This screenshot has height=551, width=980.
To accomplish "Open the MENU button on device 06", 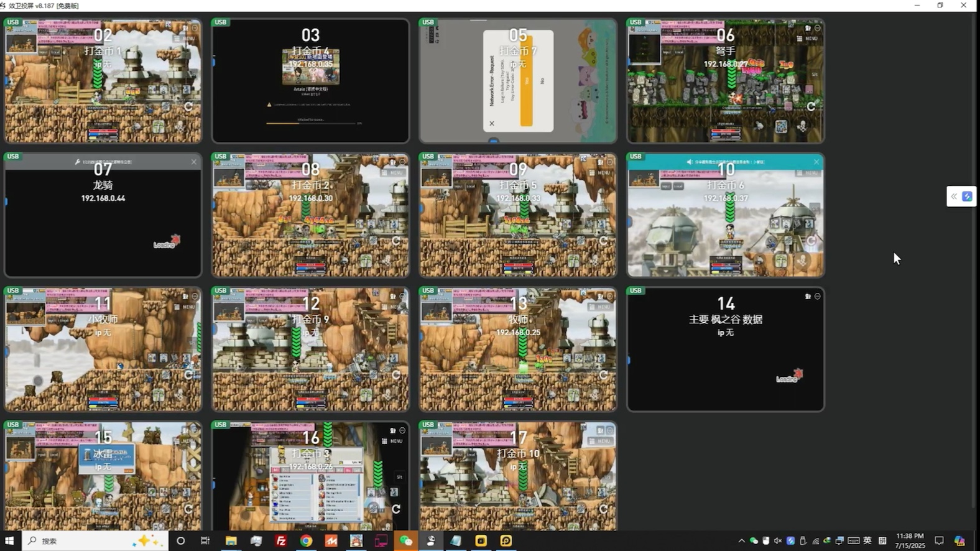I will tap(808, 39).
